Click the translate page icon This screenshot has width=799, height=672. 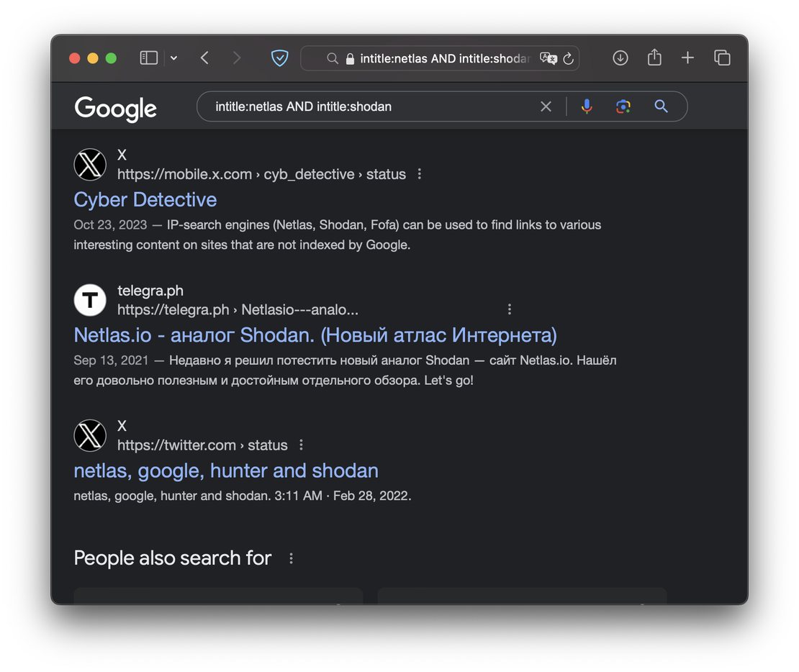(x=549, y=58)
